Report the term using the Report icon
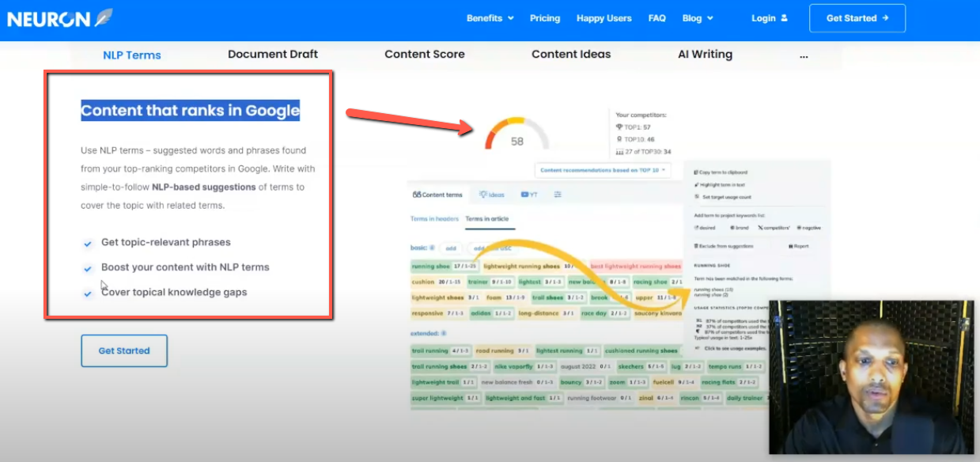980x462 pixels. click(x=790, y=246)
